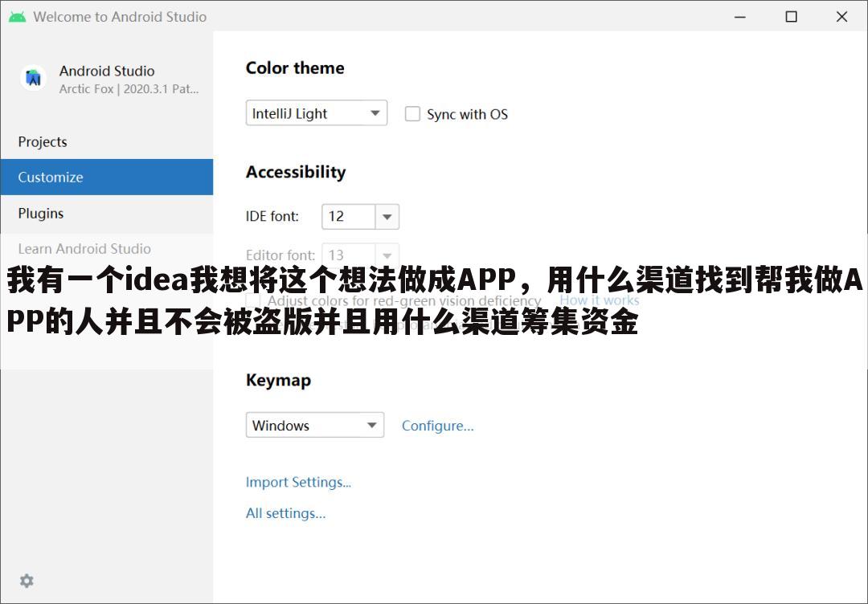Click the settings gear icon
The width and height of the screenshot is (868, 604).
tap(27, 581)
